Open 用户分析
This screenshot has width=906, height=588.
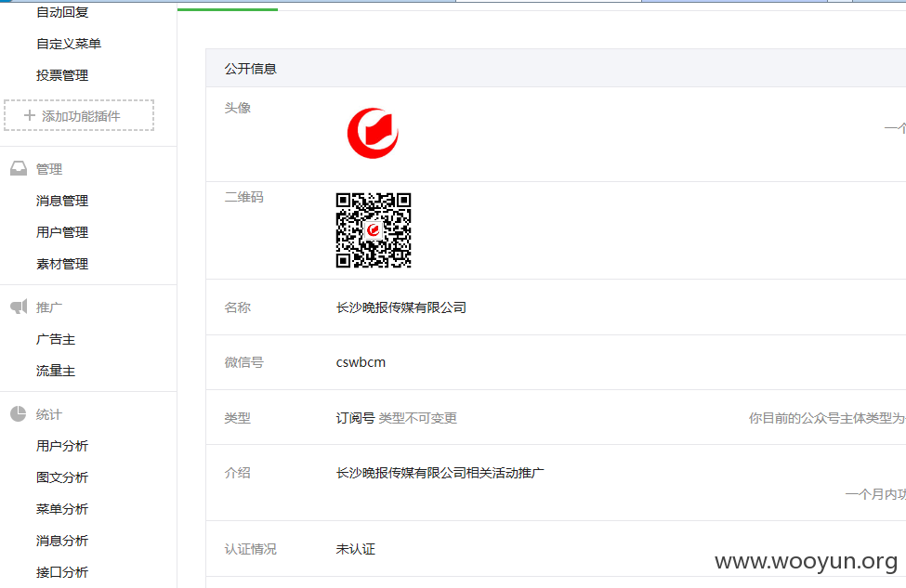click(x=62, y=446)
